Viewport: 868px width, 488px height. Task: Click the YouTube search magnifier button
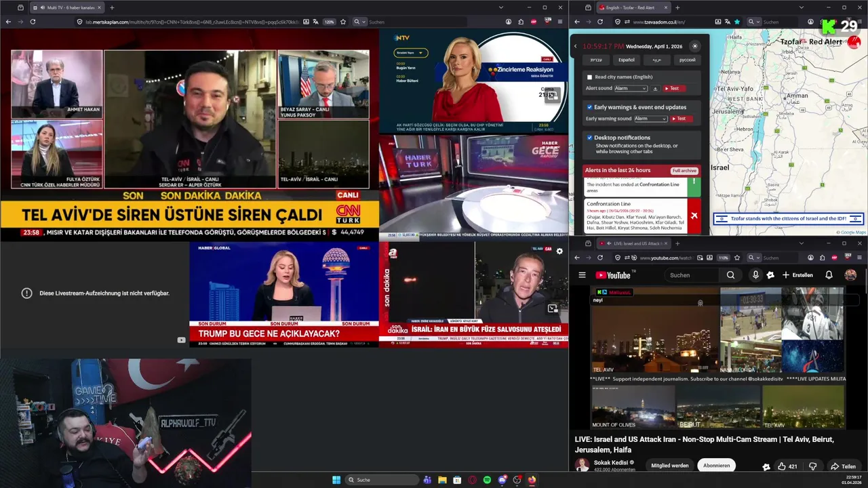point(730,275)
